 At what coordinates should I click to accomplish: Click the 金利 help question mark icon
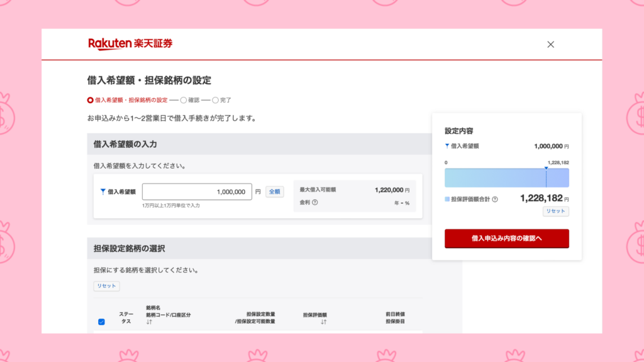pyautogui.click(x=314, y=202)
